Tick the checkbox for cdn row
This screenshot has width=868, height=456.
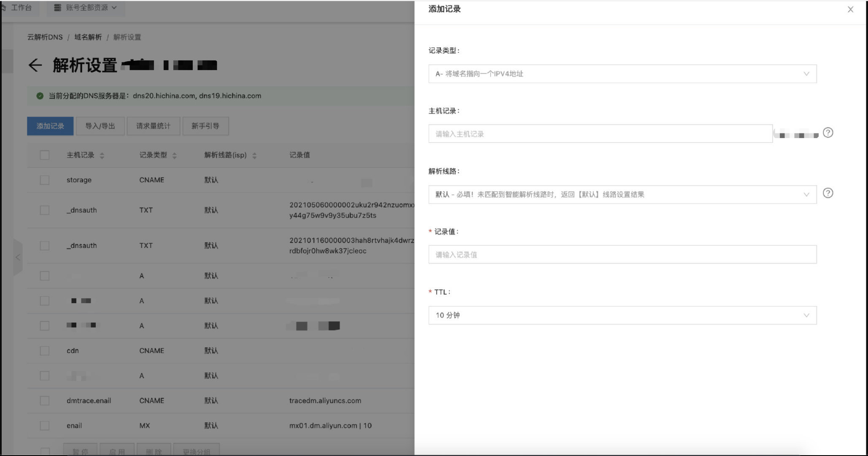pyautogui.click(x=44, y=350)
